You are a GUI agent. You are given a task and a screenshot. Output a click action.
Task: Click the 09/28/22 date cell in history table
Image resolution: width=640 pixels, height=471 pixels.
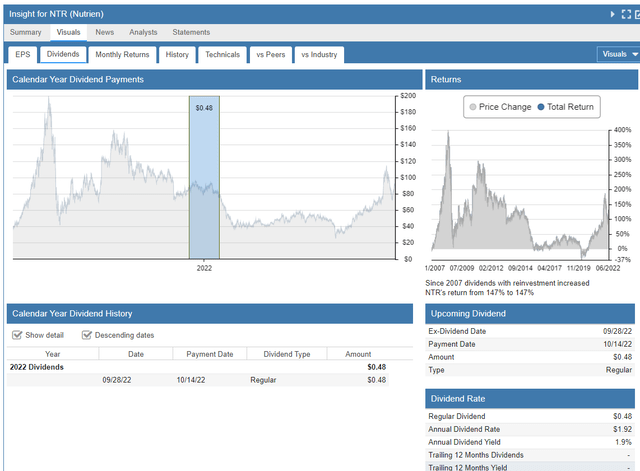point(117,380)
